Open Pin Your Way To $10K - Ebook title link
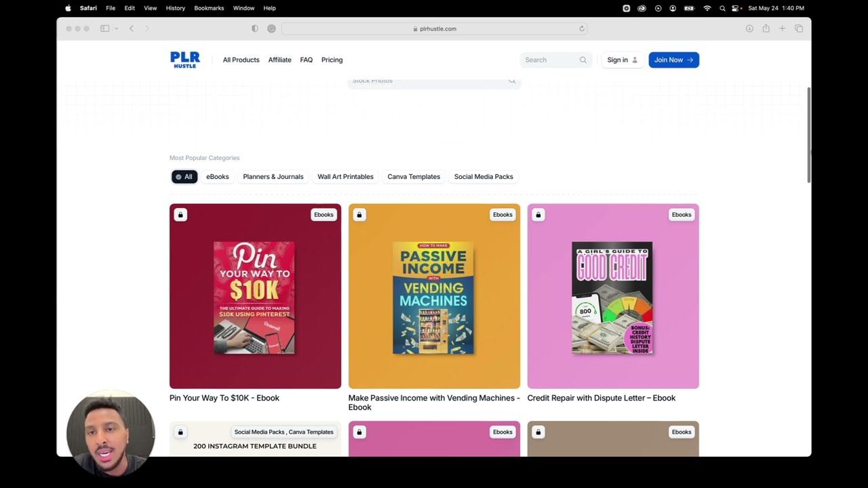The image size is (868, 488). (224, 398)
